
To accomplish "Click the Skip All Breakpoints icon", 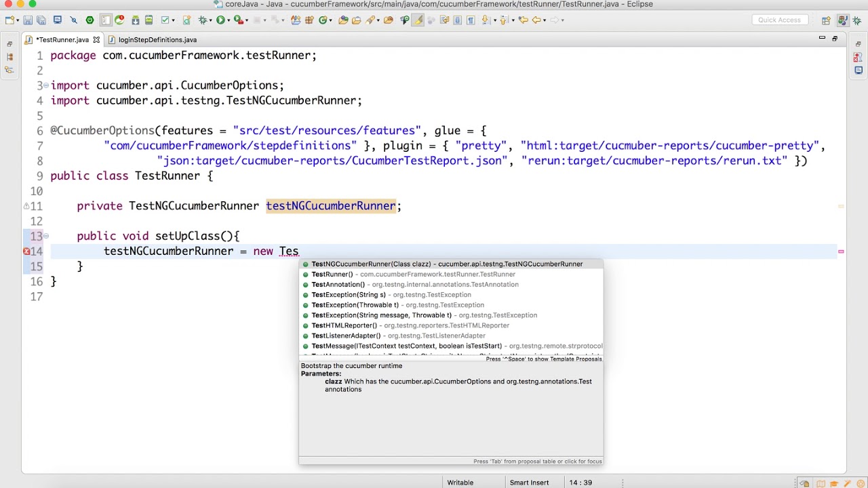I will tap(74, 20).
